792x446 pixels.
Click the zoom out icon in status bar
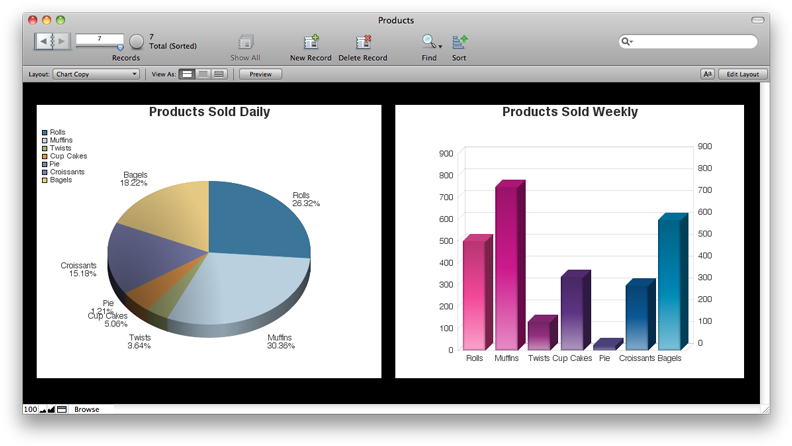pyautogui.click(x=43, y=410)
